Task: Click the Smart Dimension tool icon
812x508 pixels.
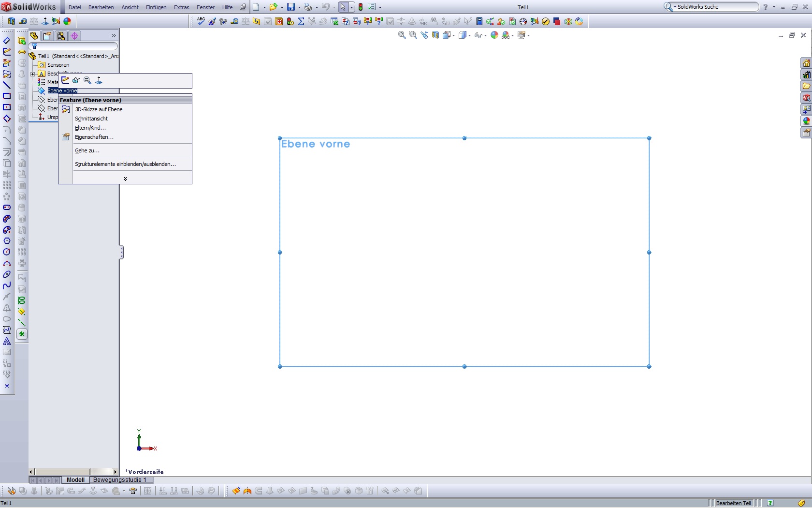Action: 7,40
